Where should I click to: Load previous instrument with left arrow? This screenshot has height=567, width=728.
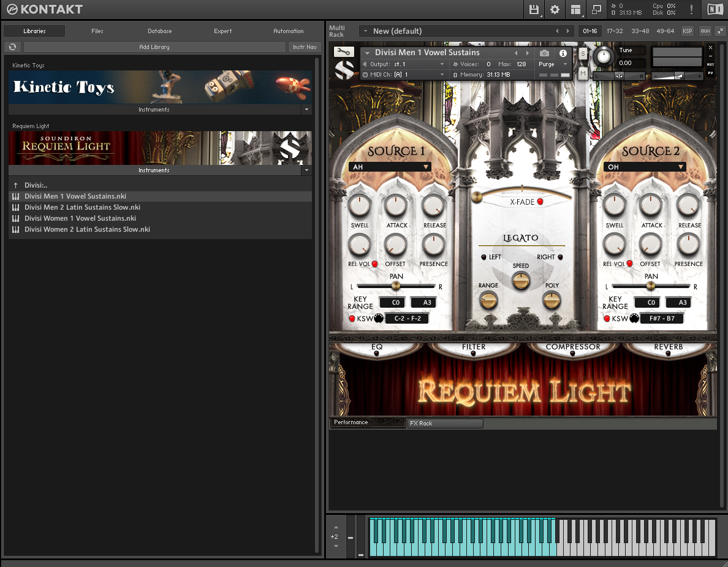click(516, 53)
